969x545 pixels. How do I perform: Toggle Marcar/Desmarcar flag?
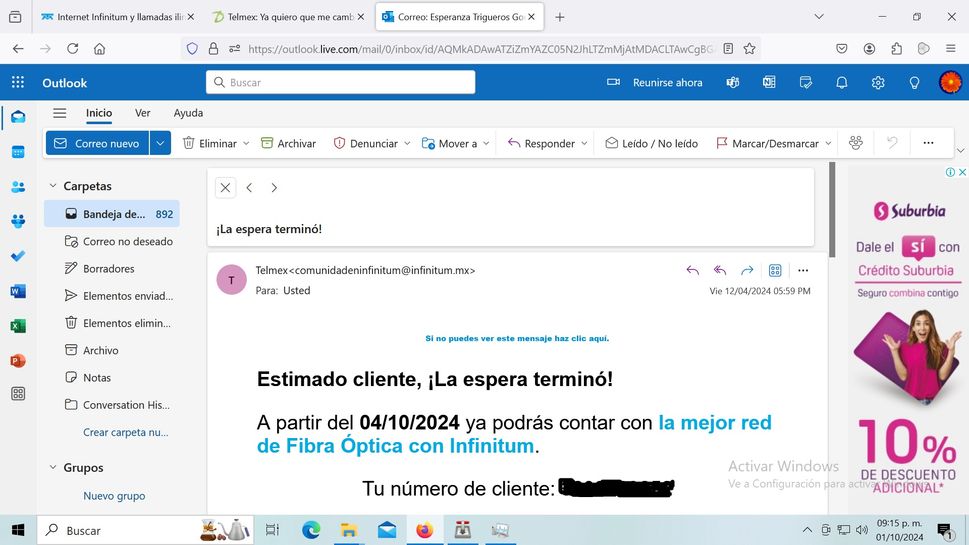tap(767, 143)
